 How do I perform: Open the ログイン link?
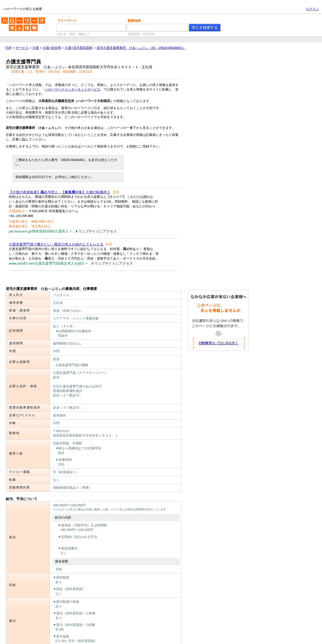312,9
